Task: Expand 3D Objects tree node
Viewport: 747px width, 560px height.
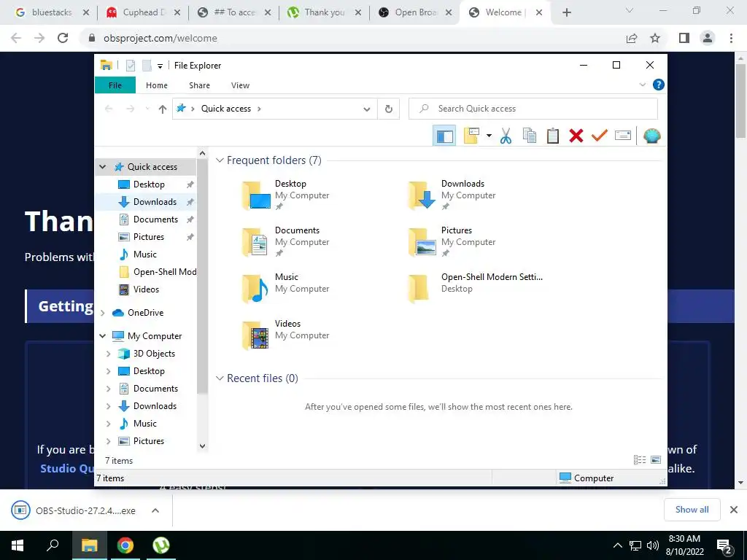Action: click(108, 354)
